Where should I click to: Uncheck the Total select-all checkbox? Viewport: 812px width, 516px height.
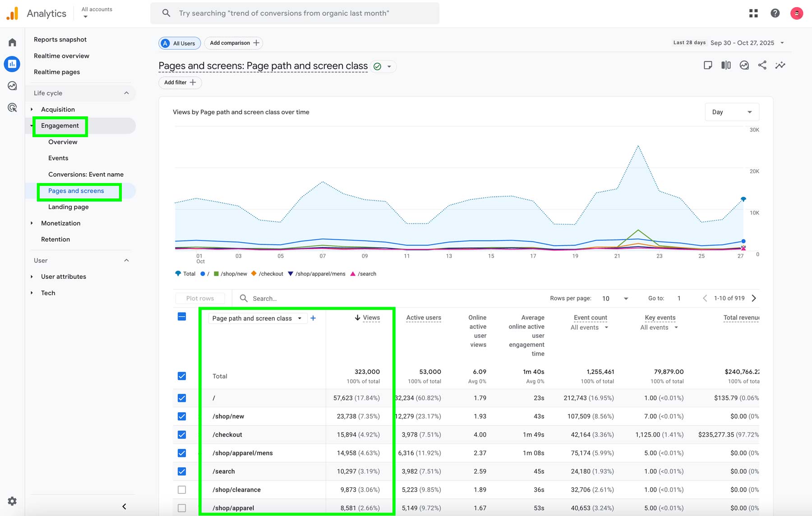[182, 376]
